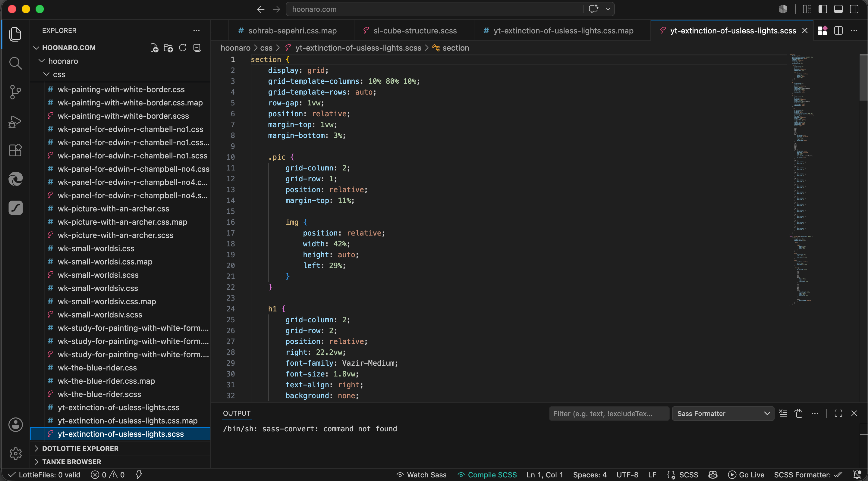Click the New File icon in Explorer
Screen dimensions: 868x481
coord(154,48)
